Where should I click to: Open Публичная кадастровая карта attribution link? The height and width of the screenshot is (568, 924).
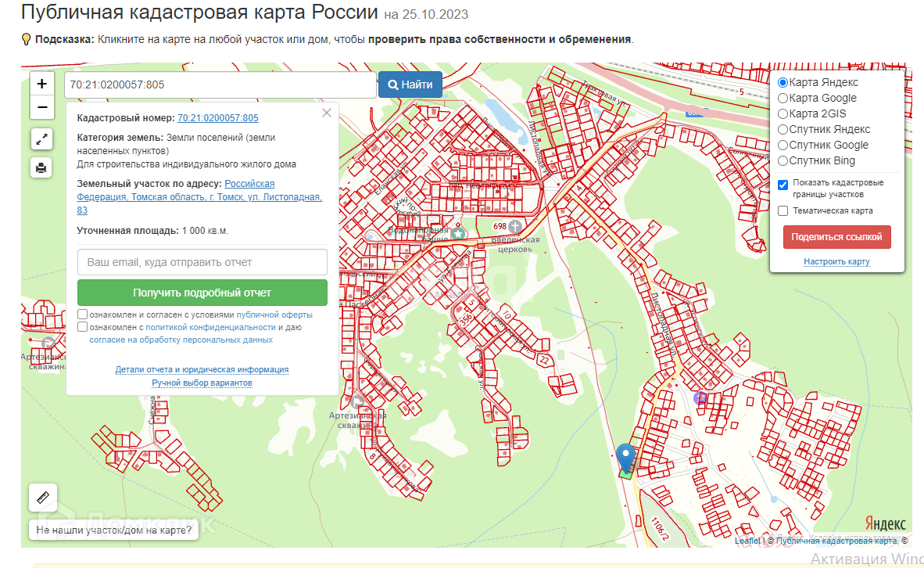click(836, 541)
